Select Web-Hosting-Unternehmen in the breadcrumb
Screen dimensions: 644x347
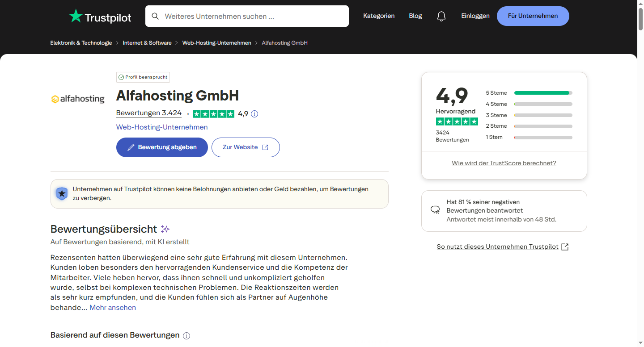point(216,42)
